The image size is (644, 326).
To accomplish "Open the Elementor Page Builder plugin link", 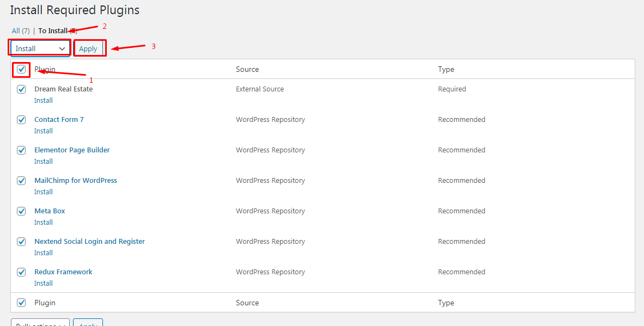I will click(72, 150).
